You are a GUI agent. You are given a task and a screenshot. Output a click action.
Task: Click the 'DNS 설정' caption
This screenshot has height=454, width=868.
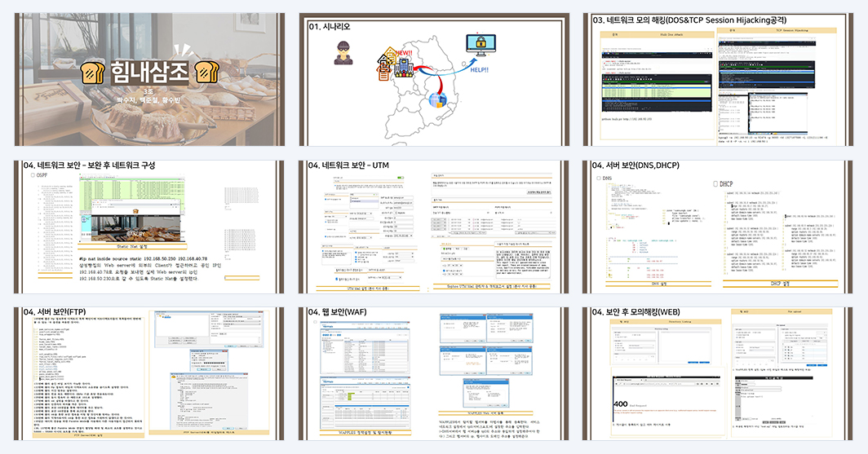click(659, 284)
